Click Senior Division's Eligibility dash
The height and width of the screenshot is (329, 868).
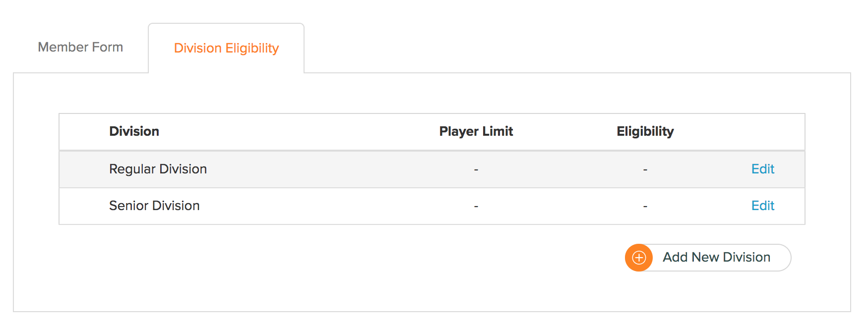(x=645, y=206)
